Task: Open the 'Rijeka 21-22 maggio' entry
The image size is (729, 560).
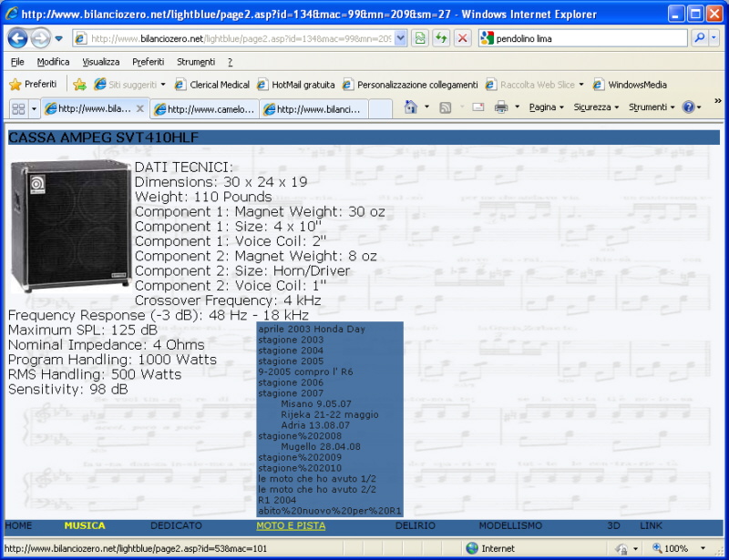Action: pos(329,414)
